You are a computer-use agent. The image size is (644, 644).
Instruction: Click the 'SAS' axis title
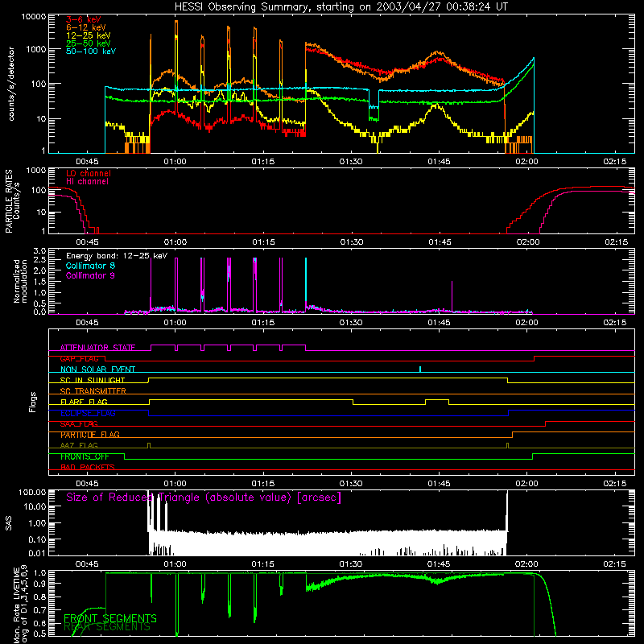point(9,524)
